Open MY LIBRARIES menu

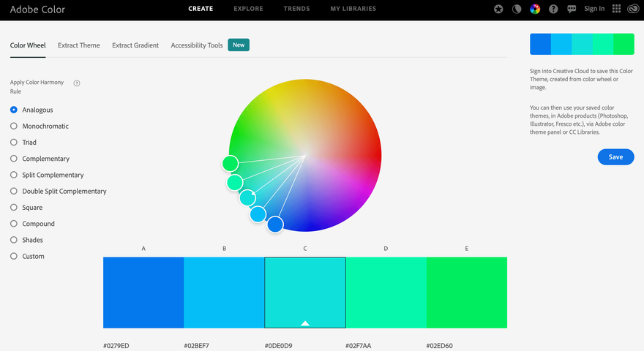pos(353,9)
